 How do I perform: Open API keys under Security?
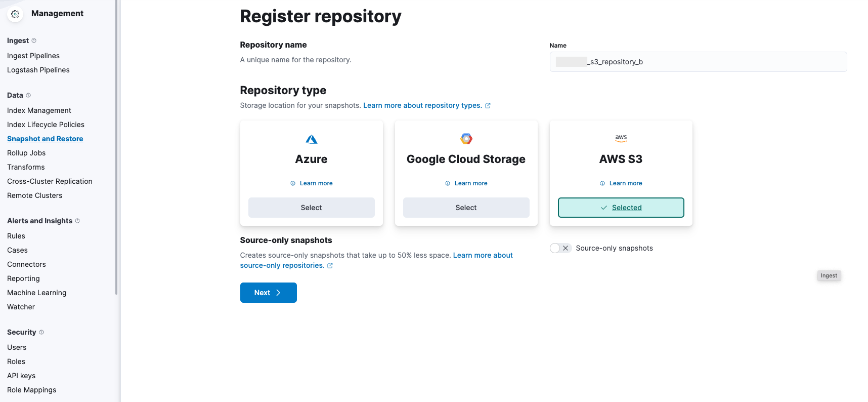(21, 376)
